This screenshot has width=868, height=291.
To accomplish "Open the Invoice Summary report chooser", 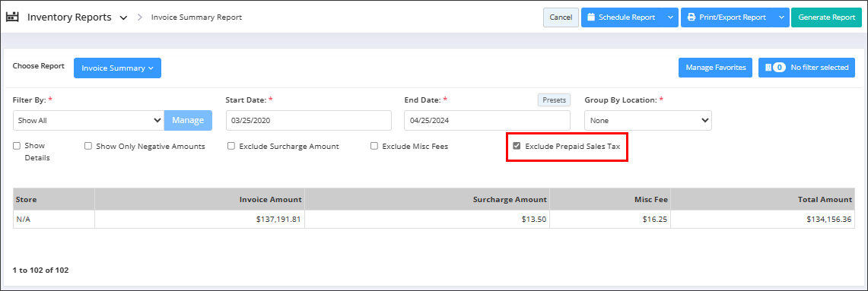I will coord(117,68).
